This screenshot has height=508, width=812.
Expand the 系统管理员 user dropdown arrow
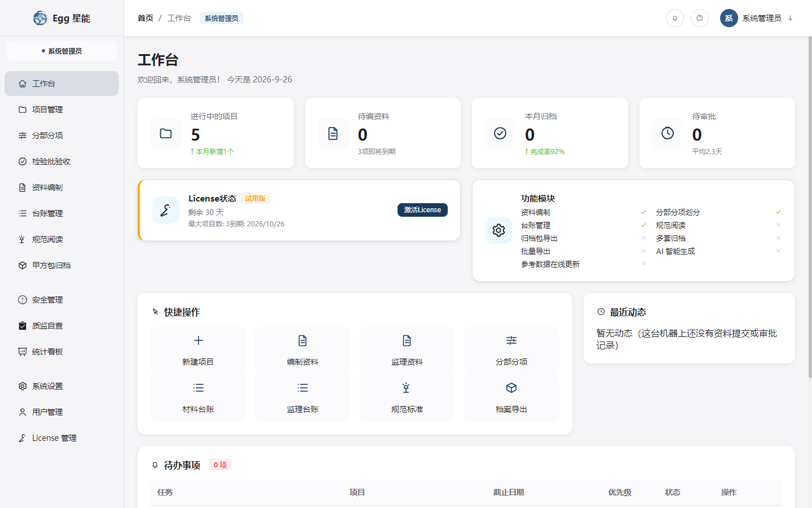[x=791, y=18]
